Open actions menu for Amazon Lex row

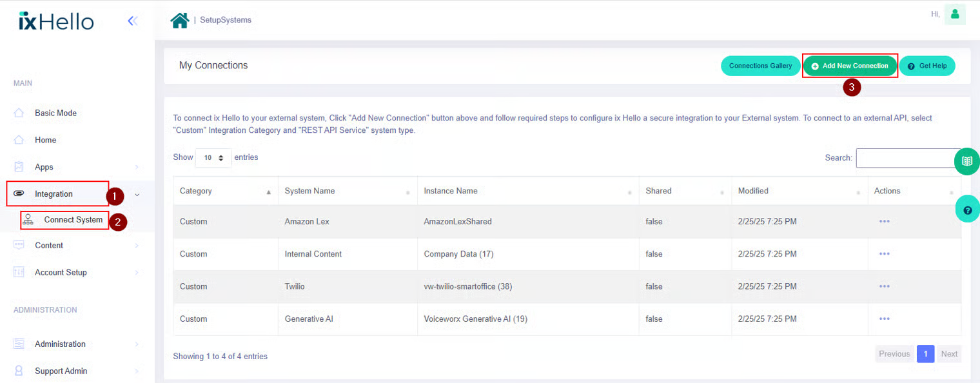884,221
